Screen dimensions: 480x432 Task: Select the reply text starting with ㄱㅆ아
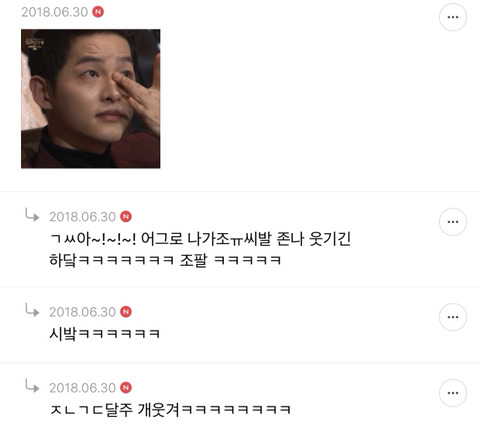pyautogui.click(x=200, y=250)
